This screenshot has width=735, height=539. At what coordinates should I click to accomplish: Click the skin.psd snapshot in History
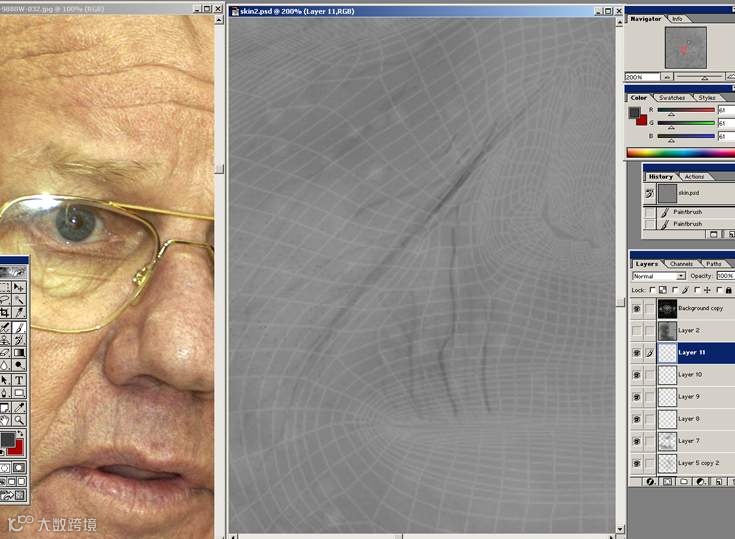click(x=689, y=193)
